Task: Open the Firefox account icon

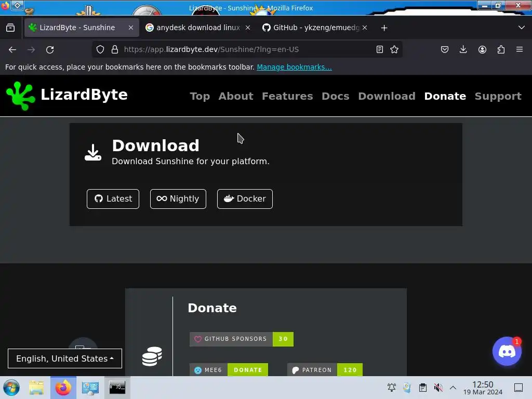Action: 482,49
